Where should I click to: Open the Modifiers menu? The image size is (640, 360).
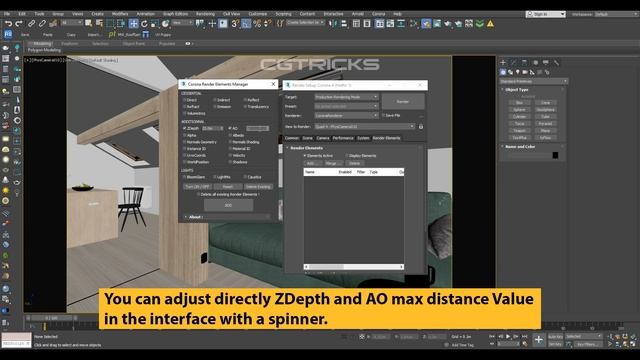[x=120, y=14]
